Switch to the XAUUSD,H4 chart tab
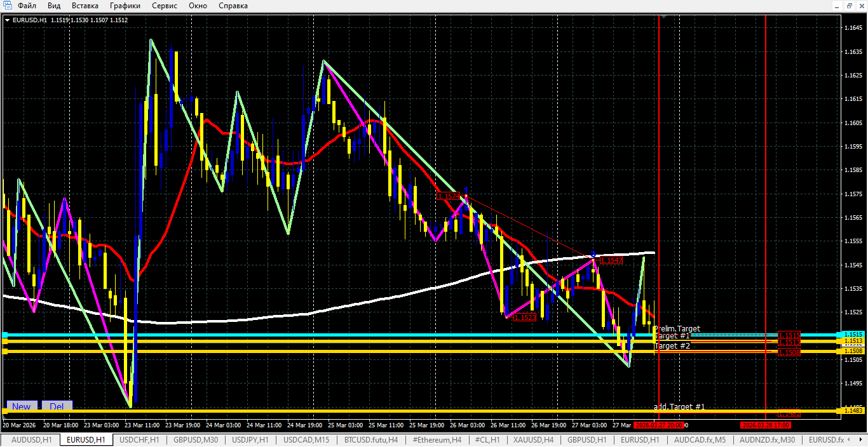The height and width of the screenshot is (447, 868). [x=534, y=439]
